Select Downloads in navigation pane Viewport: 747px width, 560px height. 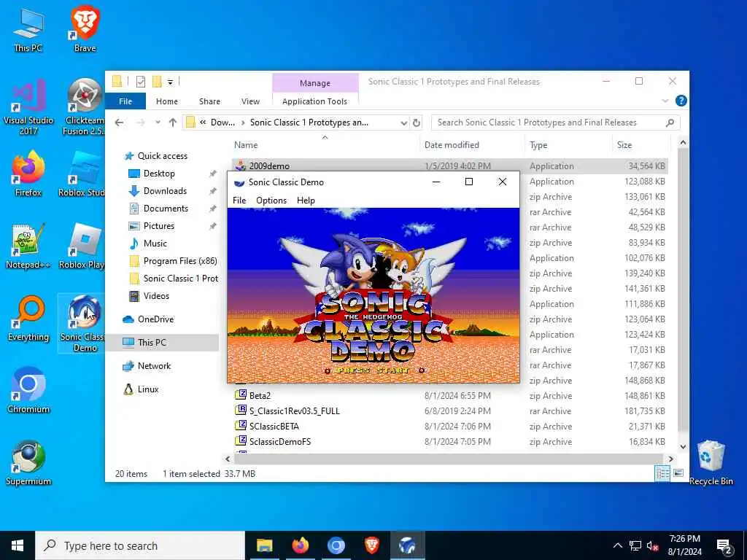(x=165, y=191)
